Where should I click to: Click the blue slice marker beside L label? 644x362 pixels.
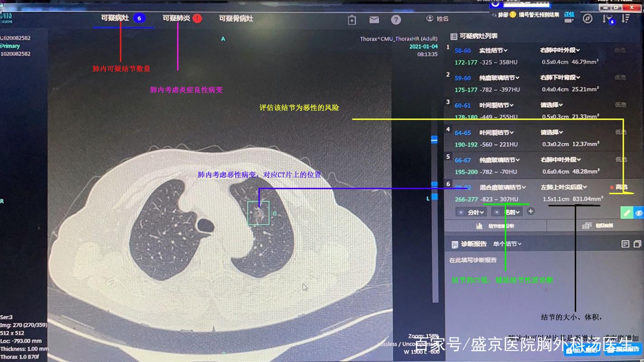coord(434,197)
